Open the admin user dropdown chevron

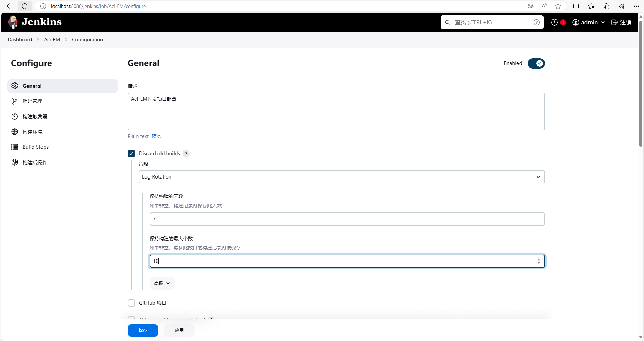(603, 22)
